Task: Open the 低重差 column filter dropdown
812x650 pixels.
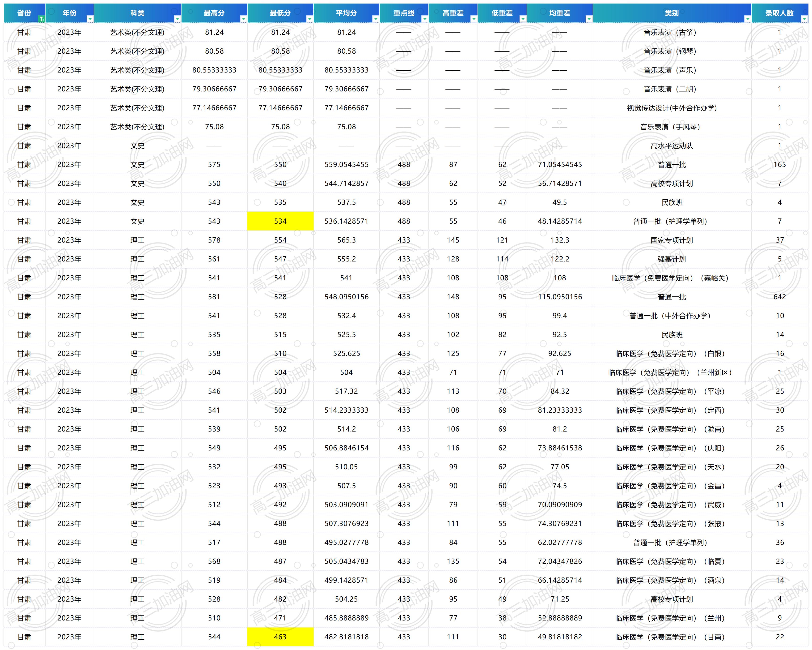Action: coord(523,19)
